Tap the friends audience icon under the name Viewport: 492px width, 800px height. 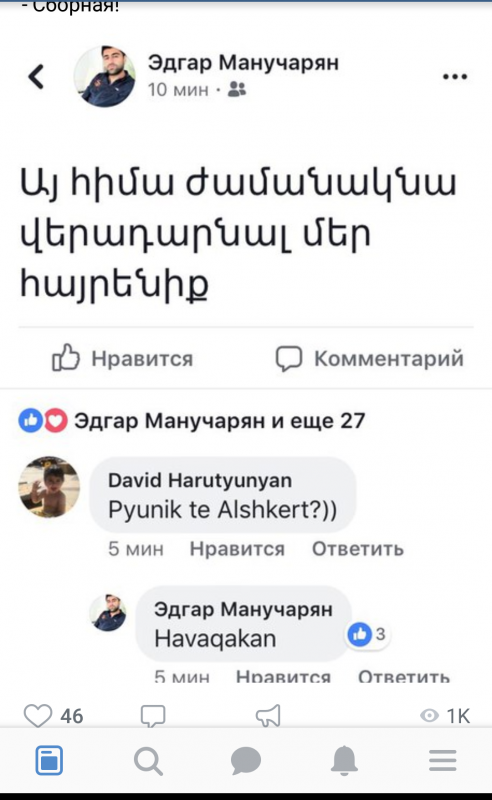pos(237,89)
